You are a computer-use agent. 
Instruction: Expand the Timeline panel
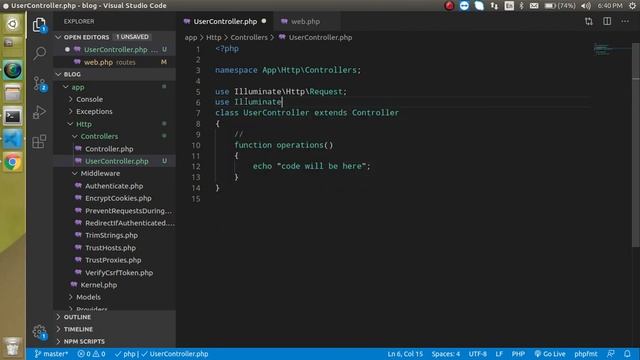(x=115, y=329)
